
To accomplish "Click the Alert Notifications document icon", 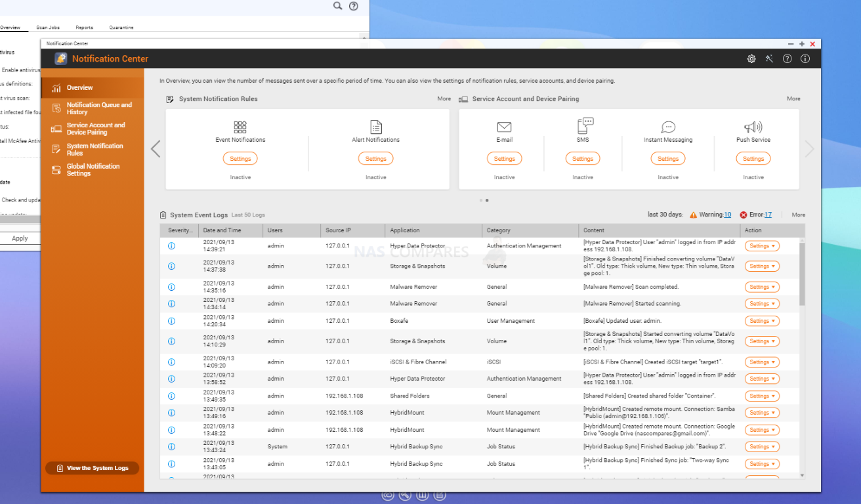I will 375,127.
